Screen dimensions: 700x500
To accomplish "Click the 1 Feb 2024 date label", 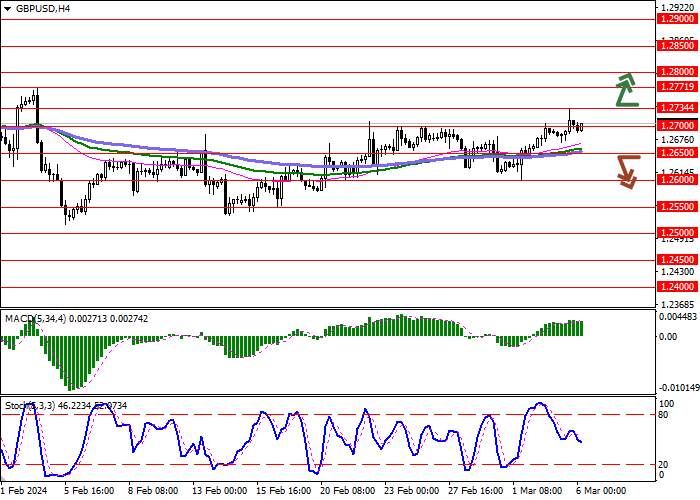I will [24, 491].
